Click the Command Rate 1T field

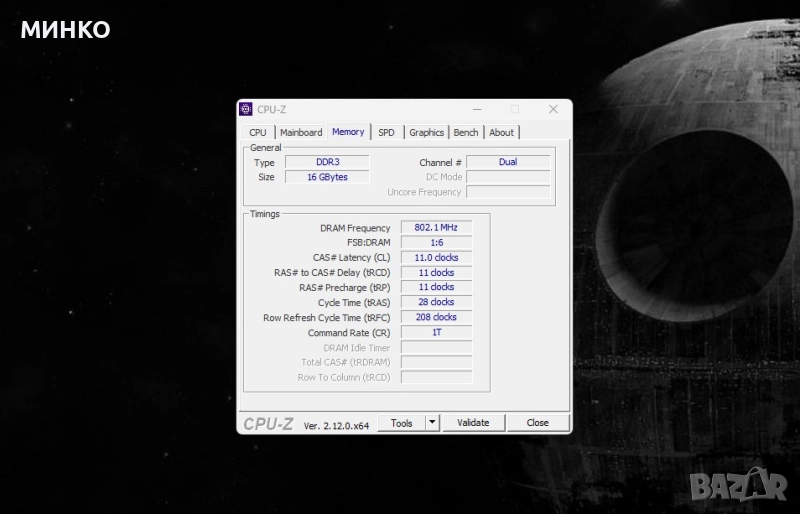click(436, 332)
